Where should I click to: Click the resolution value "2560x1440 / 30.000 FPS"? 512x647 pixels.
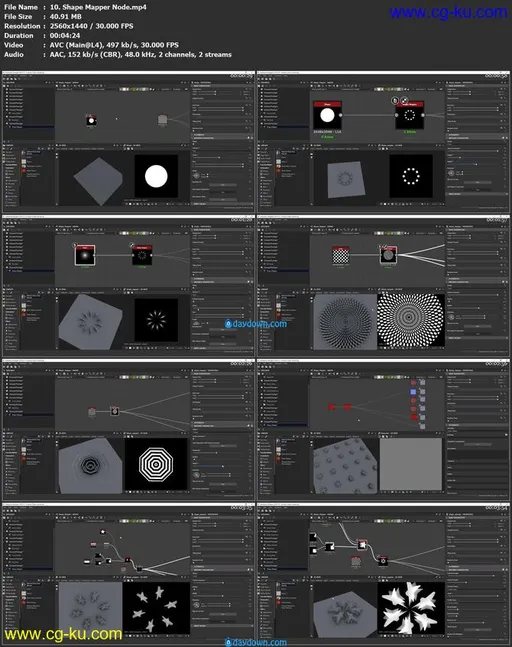coord(92,26)
